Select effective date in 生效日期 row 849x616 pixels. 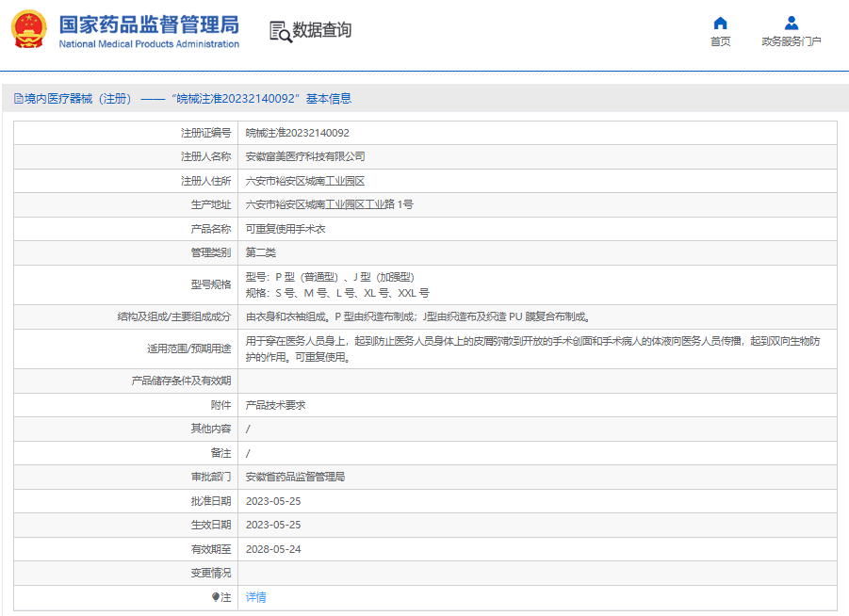[x=273, y=525]
